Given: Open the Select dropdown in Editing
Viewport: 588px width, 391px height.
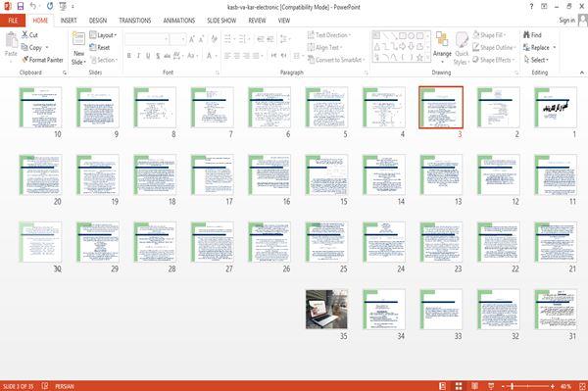Looking at the screenshot, I should [536, 60].
